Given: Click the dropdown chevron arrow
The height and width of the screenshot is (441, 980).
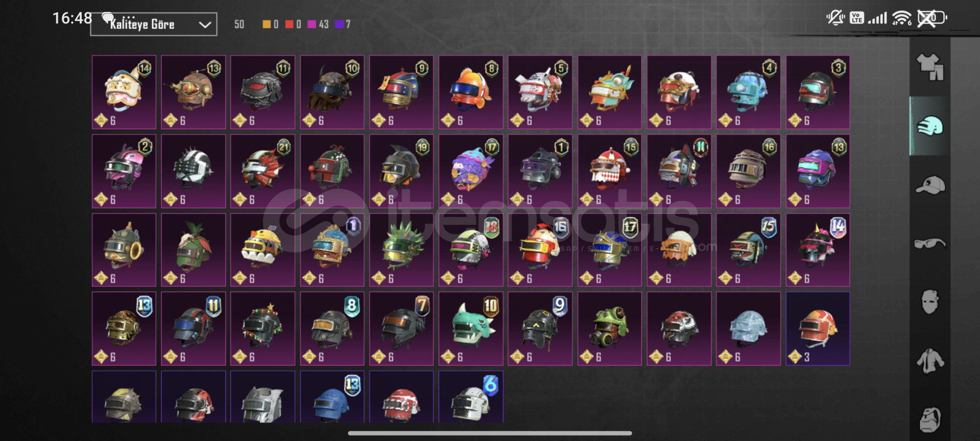Looking at the screenshot, I should (x=204, y=25).
